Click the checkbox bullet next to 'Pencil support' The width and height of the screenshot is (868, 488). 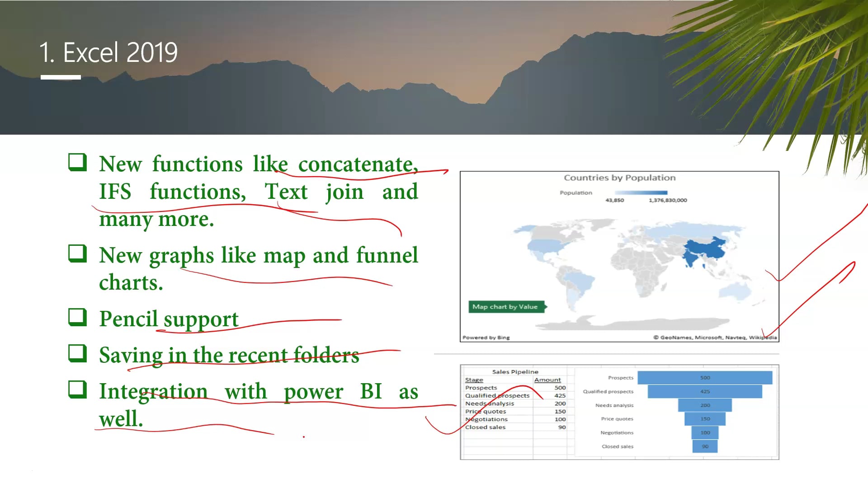point(77,317)
